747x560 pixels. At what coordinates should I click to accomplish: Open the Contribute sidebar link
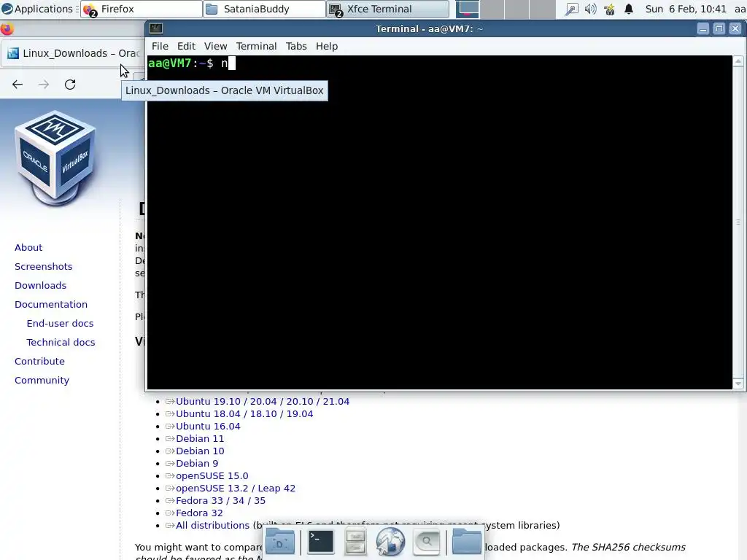pyautogui.click(x=39, y=362)
